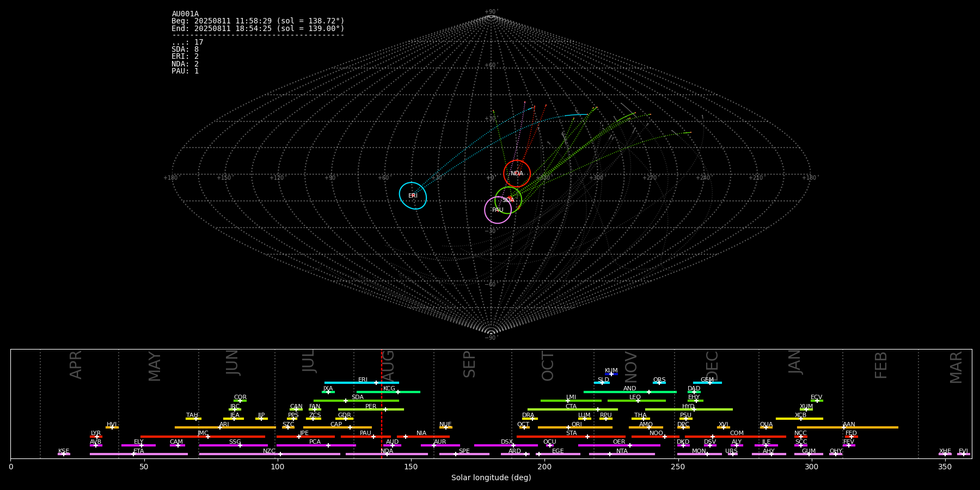
Task: Click the pink NDA bar in the timeline
Action: (387, 454)
